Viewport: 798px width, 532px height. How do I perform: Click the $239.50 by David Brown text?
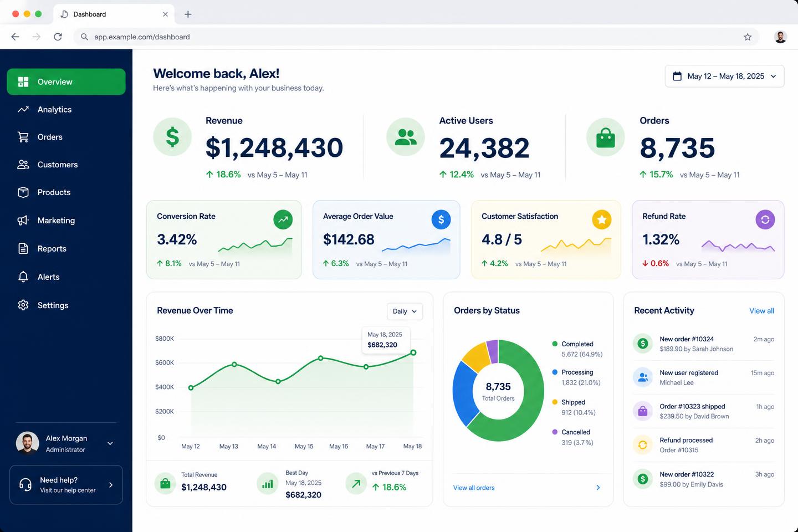tap(694, 417)
